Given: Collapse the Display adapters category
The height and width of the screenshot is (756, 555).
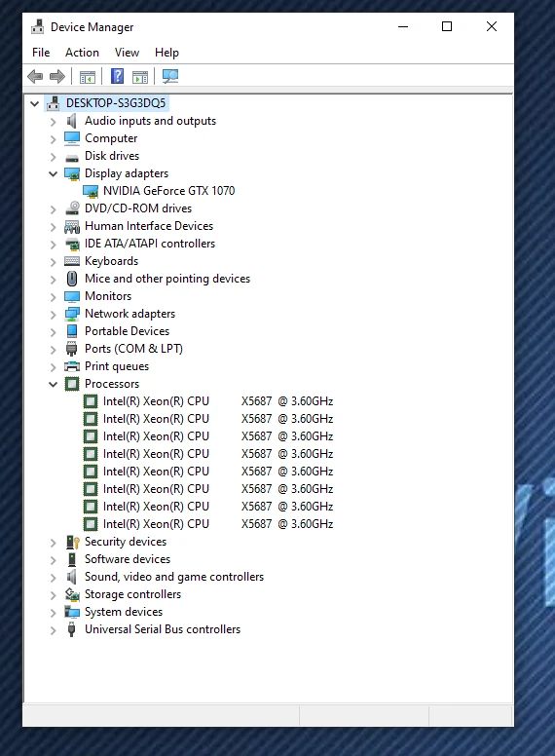Looking at the screenshot, I should [53, 173].
